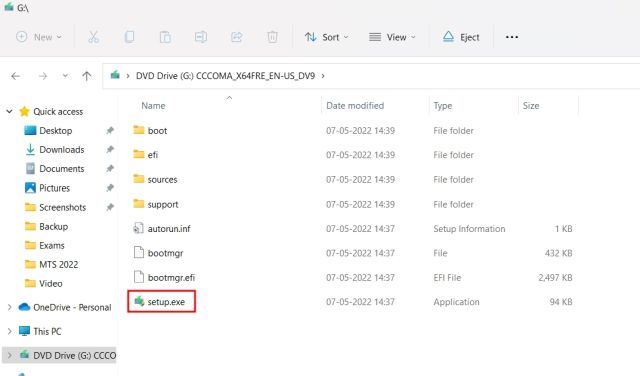Click the Cut scissors icon
The width and height of the screenshot is (640, 376).
93,37
